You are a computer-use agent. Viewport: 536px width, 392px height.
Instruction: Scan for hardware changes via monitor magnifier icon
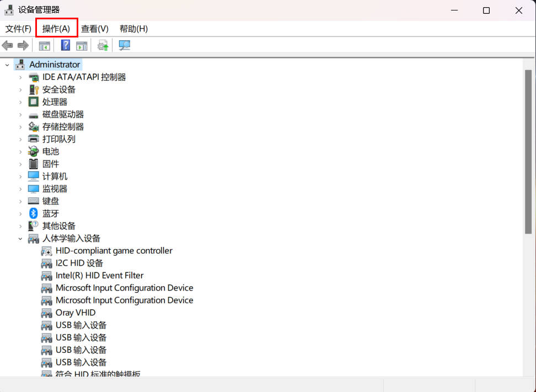[x=125, y=45]
